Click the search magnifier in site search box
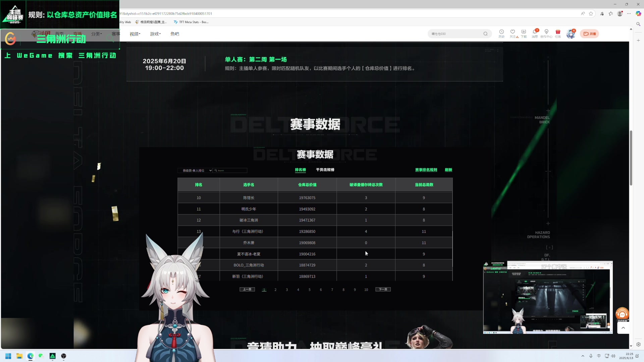This screenshot has height=362, width=644. click(x=485, y=34)
